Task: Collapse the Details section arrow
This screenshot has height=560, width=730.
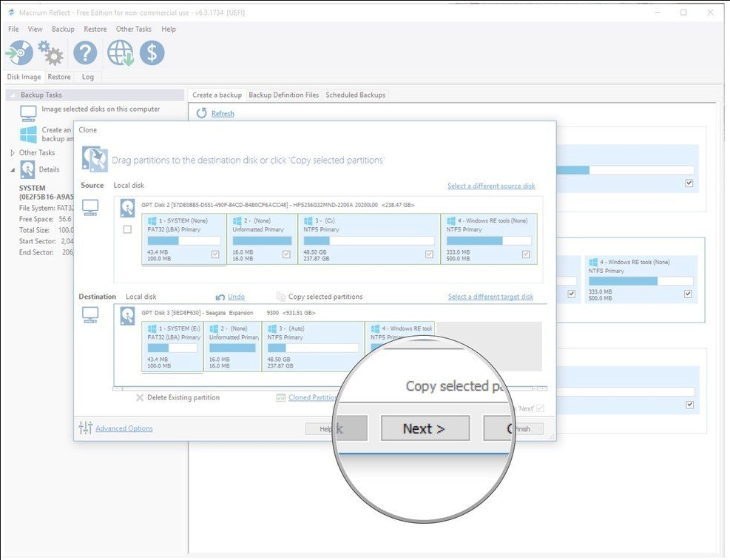Action: 13,170
